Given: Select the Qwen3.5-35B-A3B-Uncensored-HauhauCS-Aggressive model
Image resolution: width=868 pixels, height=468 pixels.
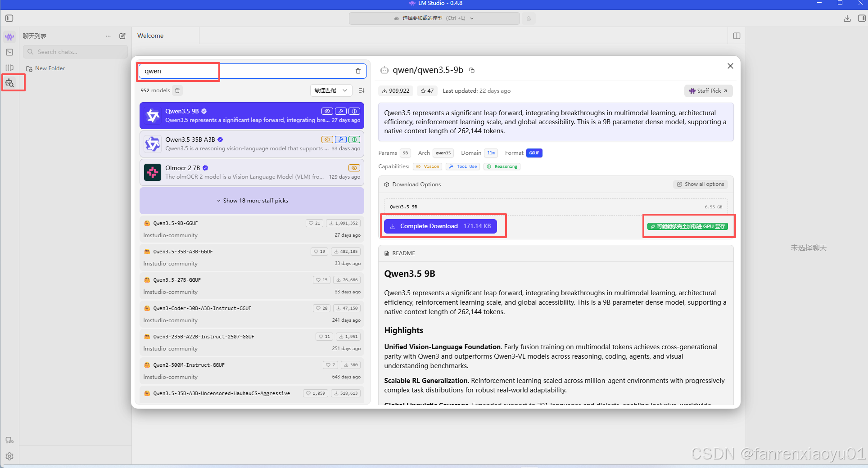Looking at the screenshot, I should [252, 395].
